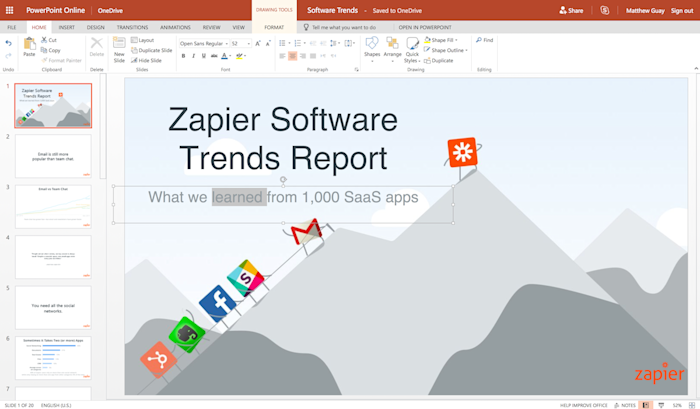
Task: Switch to the TRANSITIONS tab
Action: [132, 27]
